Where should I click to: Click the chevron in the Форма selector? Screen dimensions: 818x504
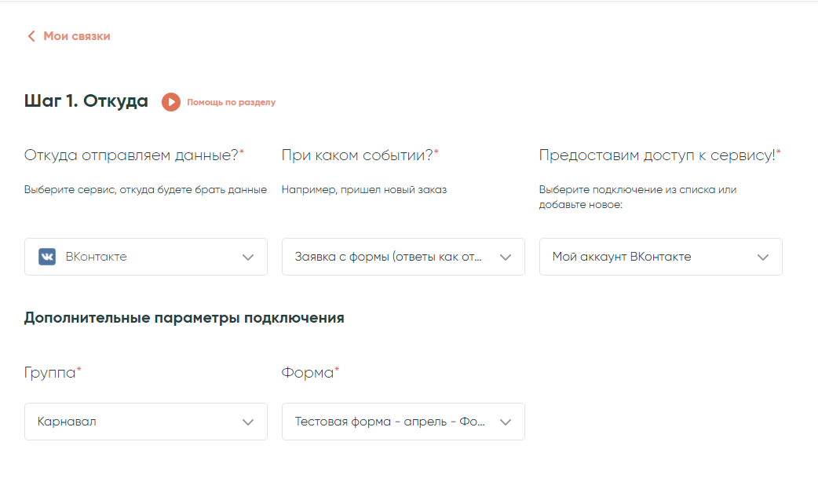coord(506,422)
